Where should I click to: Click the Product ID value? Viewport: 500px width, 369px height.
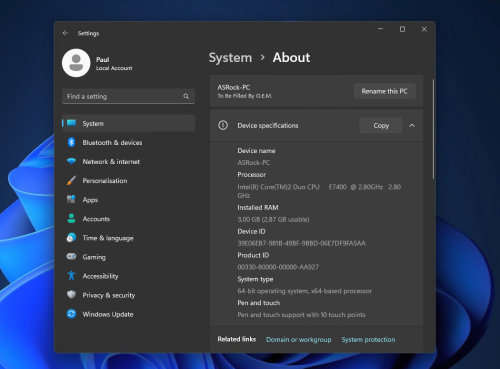pos(278,267)
